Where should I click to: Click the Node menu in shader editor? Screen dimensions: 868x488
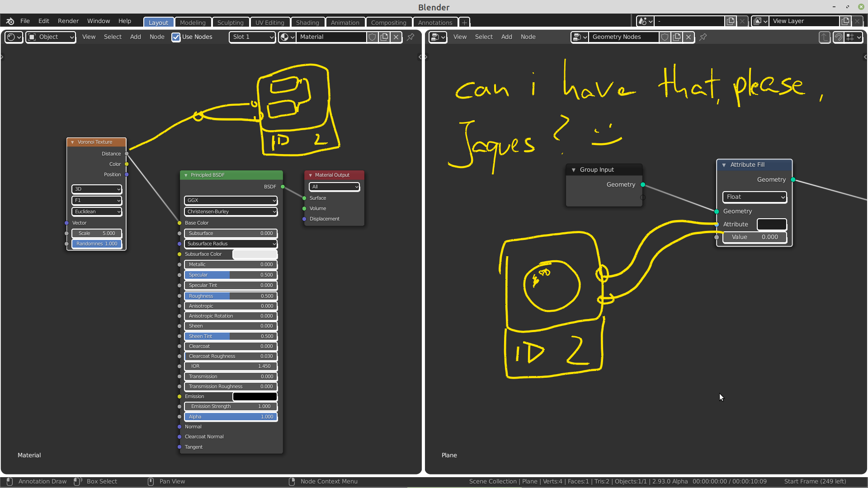click(x=157, y=37)
